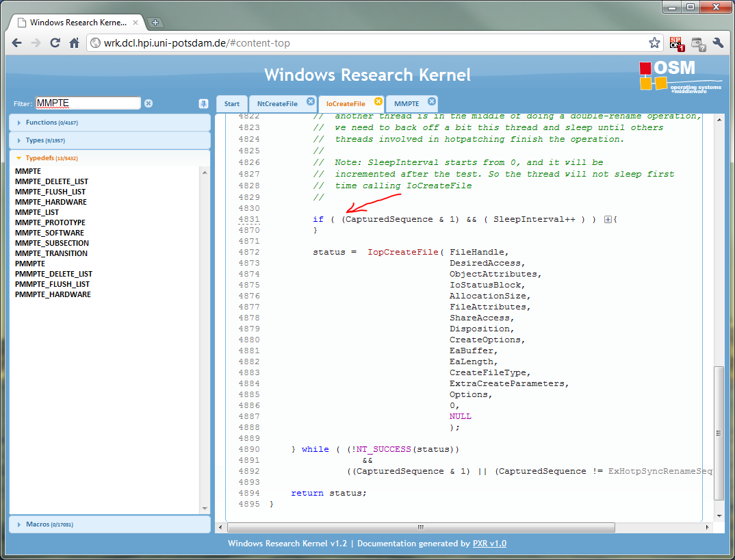Viewport: 735px width, 560px height.
Task: Open MMPTE_DELETE_LIST typedef
Action: pos(51,181)
